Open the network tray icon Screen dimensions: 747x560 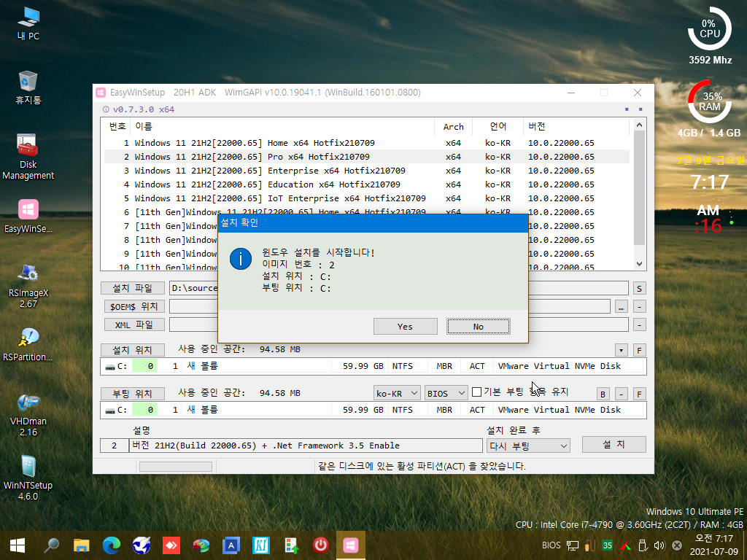(x=572, y=545)
